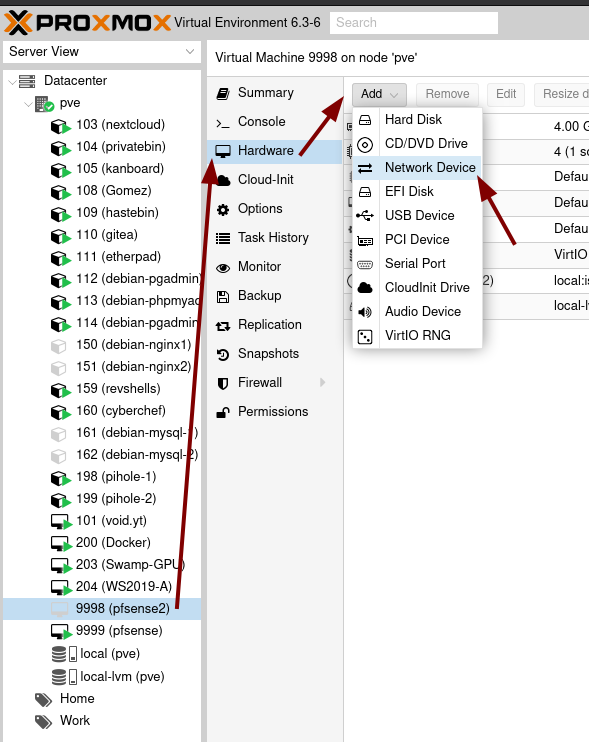Click the CloudInit Drive cloud icon

point(365,288)
